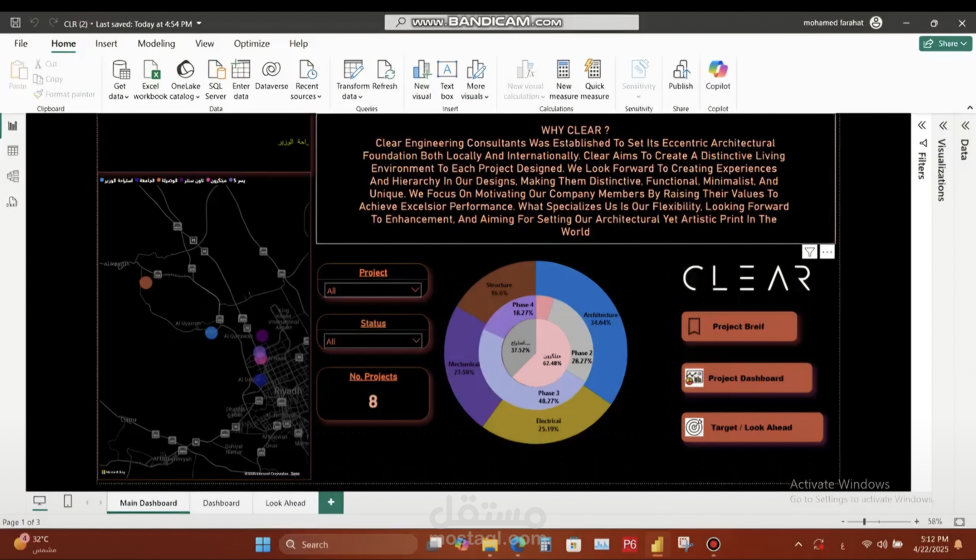The height and width of the screenshot is (560, 976).
Task: Insert a New visual
Action: pos(422,80)
